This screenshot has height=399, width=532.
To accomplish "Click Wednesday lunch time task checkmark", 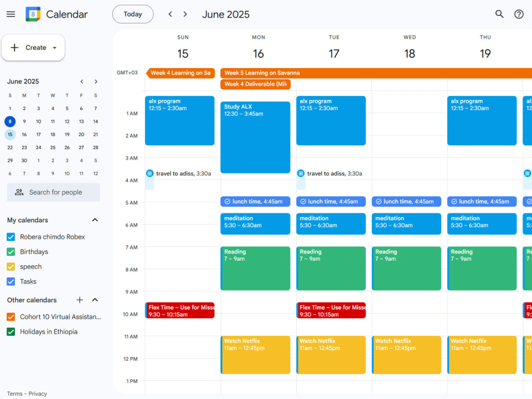I will coord(379,202).
